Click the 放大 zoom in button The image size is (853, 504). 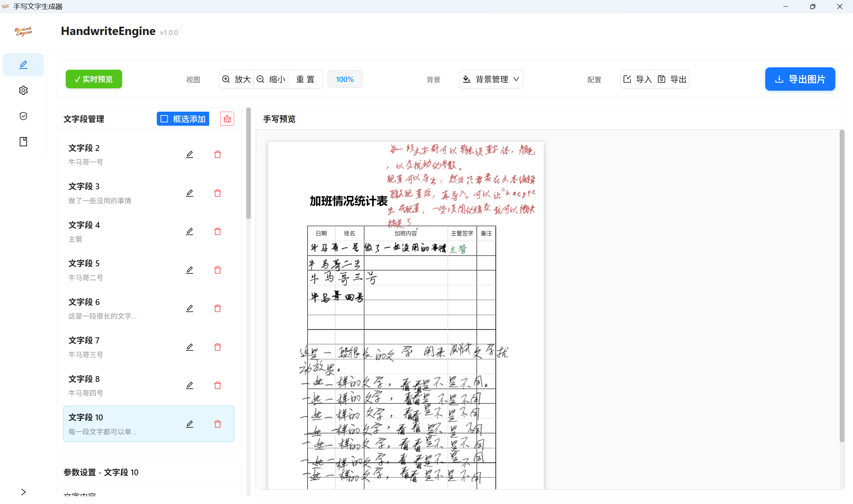click(x=236, y=79)
